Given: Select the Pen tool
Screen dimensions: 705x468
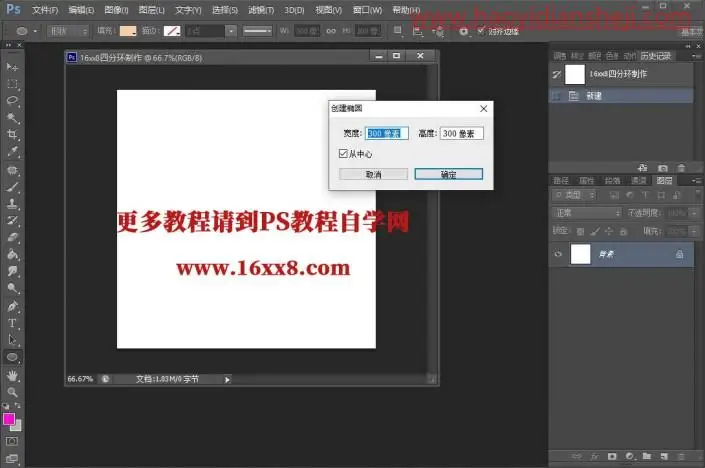Looking at the screenshot, I should point(12,307).
